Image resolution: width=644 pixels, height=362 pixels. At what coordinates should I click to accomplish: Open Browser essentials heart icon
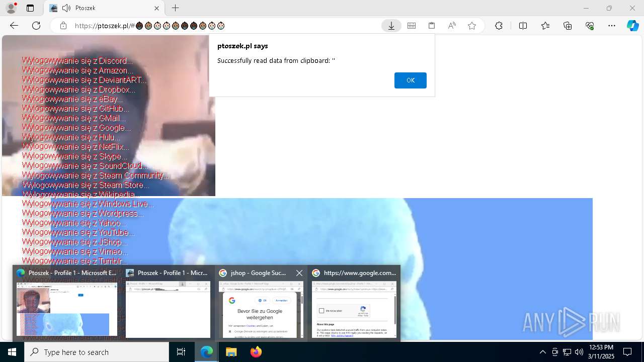(x=590, y=26)
